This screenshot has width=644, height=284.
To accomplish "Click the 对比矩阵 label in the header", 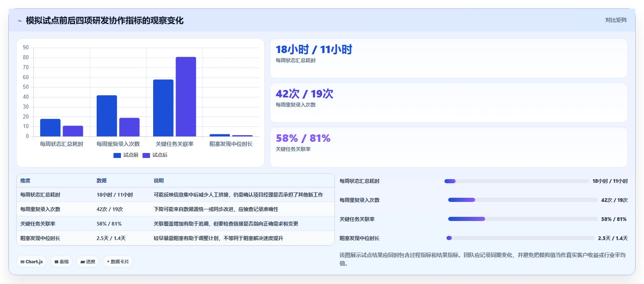I will [x=616, y=20].
